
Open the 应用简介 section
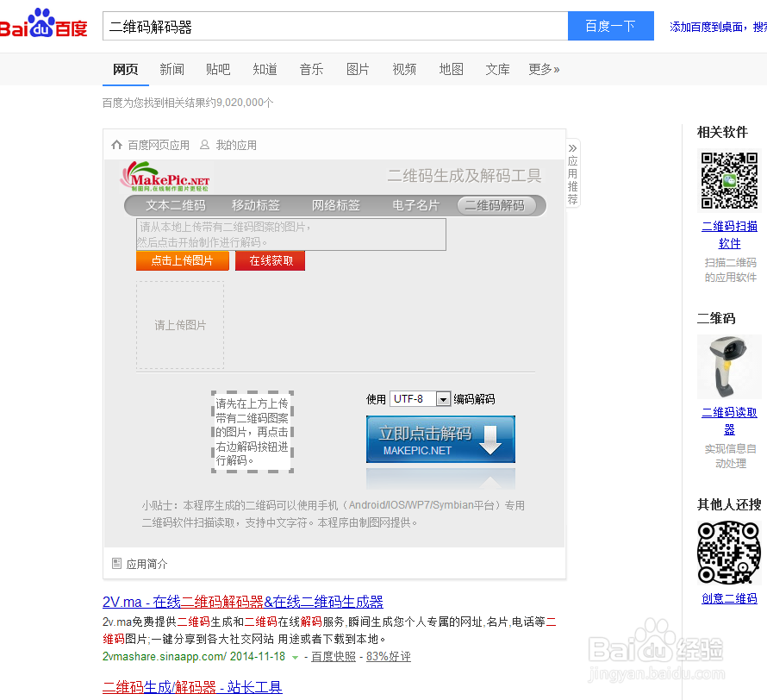click(147, 564)
